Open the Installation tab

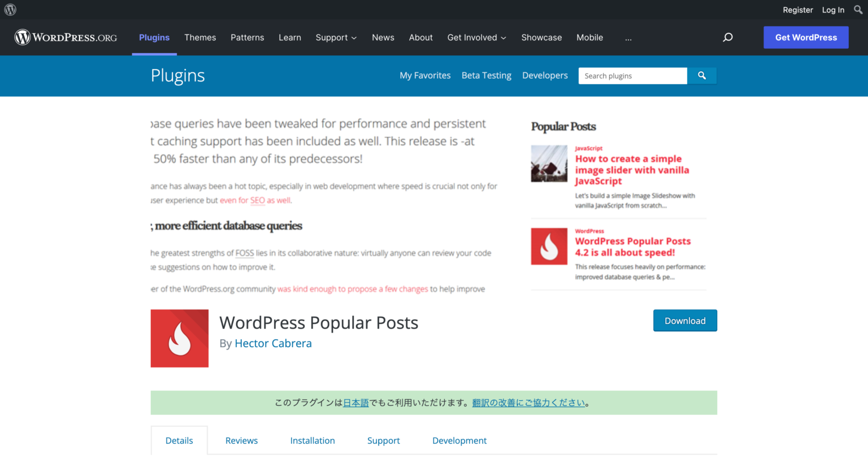pos(313,440)
